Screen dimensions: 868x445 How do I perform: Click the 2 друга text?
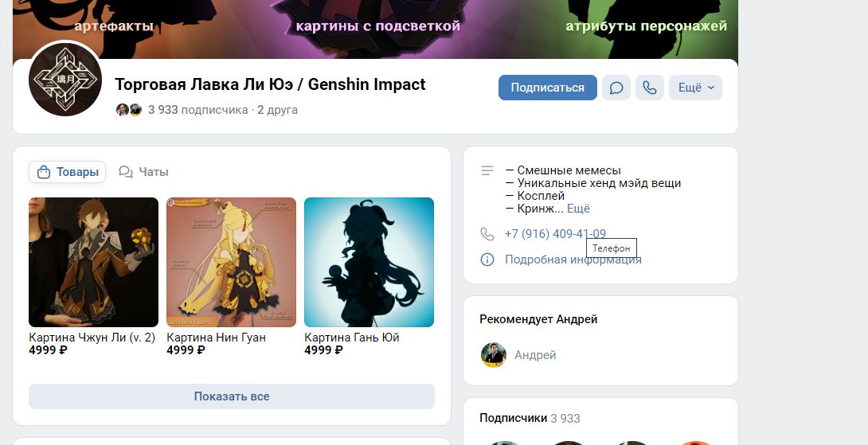(x=277, y=110)
